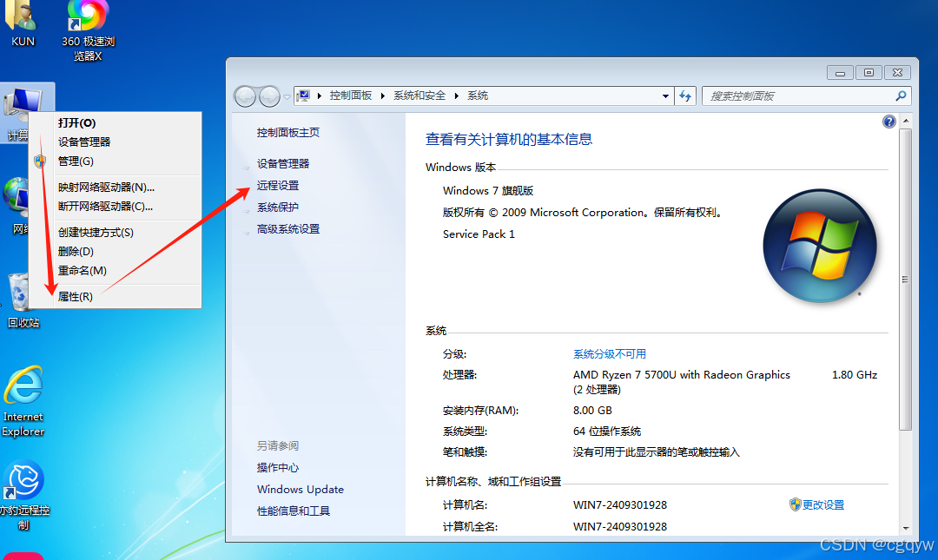Click the 系统分级不可用 link
938x560 pixels.
click(x=610, y=353)
